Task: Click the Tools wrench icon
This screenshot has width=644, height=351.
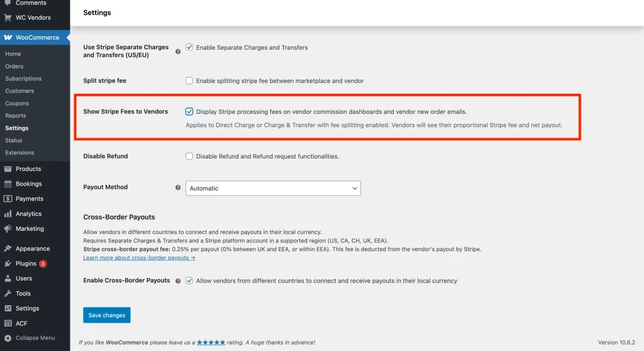Action: [8, 294]
